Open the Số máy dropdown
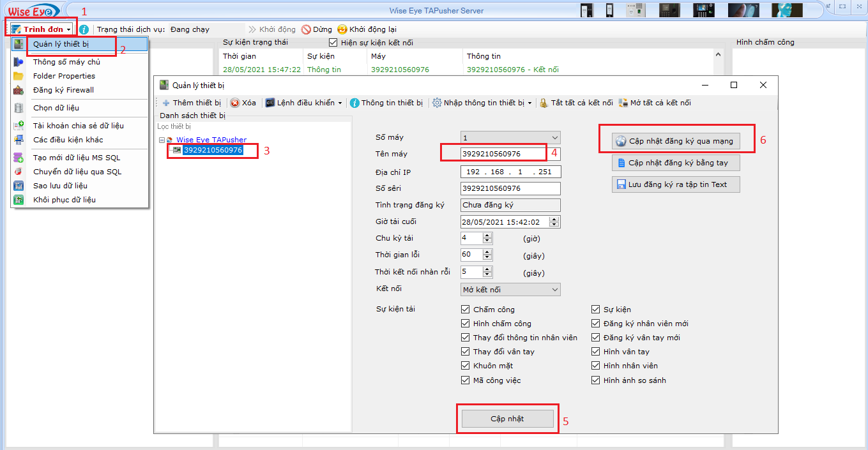The image size is (868, 450). [x=554, y=138]
